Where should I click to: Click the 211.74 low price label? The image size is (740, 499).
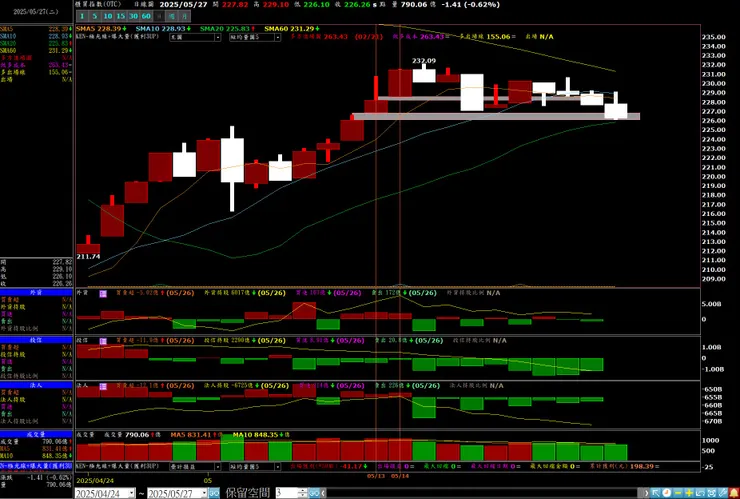point(88,257)
